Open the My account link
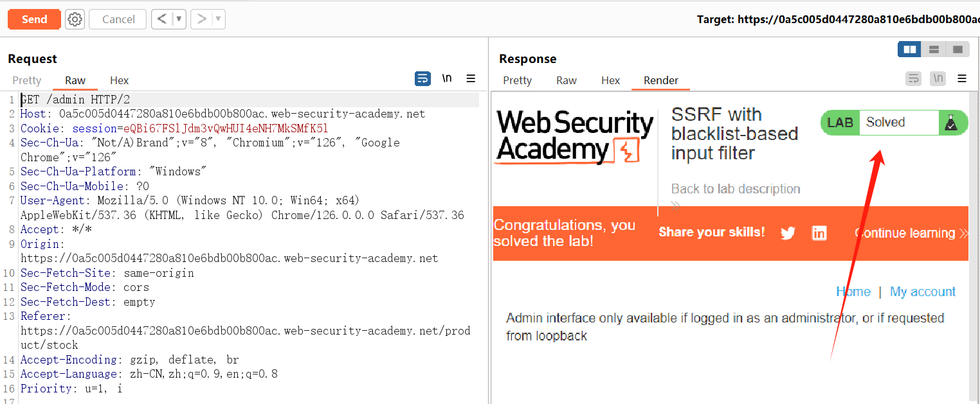980x404 pixels. pos(923,292)
